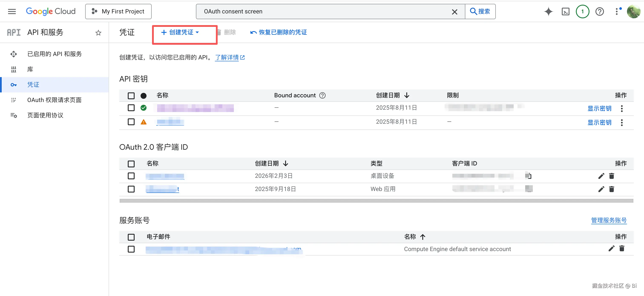Open the help icon

(x=600, y=11)
